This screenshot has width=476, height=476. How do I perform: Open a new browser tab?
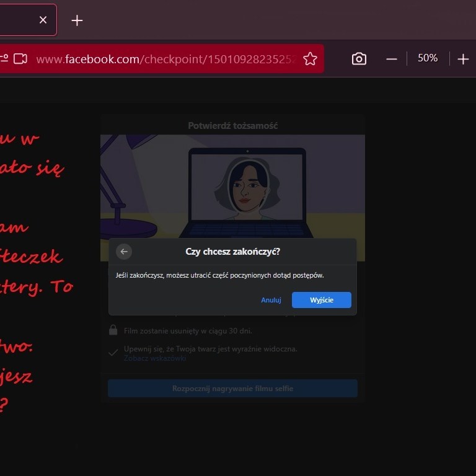point(77,20)
